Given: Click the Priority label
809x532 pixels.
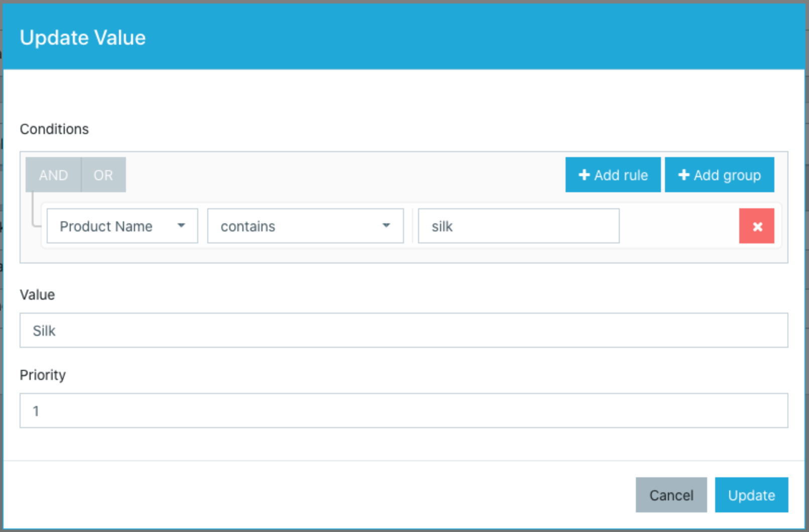Looking at the screenshot, I should pyautogui.click(x=43, y=375).
